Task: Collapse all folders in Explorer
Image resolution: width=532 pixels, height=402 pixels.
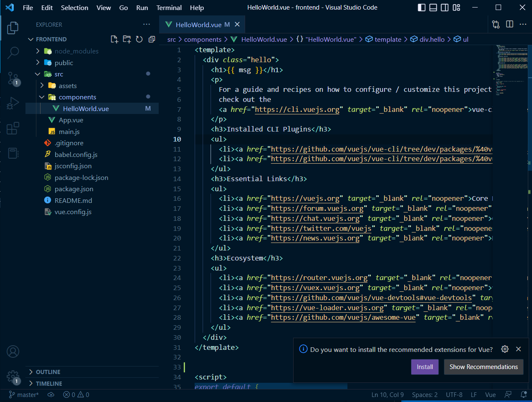Action: [x=152, y=39]
